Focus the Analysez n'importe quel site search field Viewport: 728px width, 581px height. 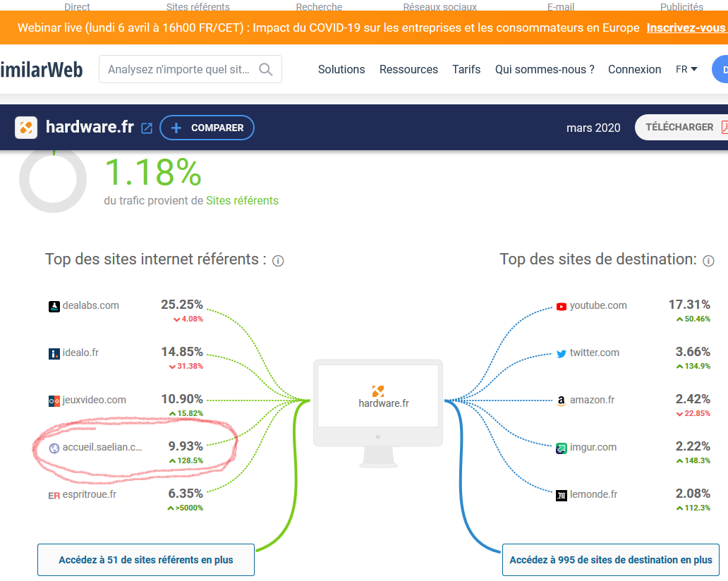[x=190, y=69]
